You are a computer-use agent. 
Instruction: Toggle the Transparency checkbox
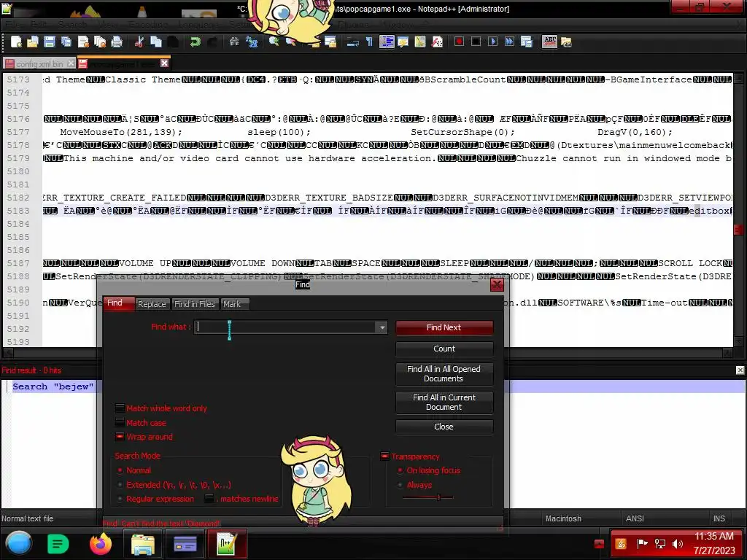[384, 456]
